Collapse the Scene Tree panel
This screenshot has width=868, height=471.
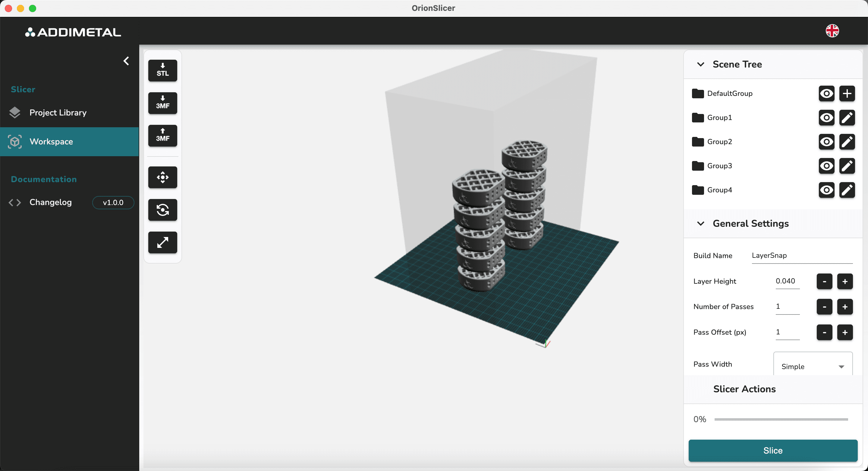[x=701, y=65]
